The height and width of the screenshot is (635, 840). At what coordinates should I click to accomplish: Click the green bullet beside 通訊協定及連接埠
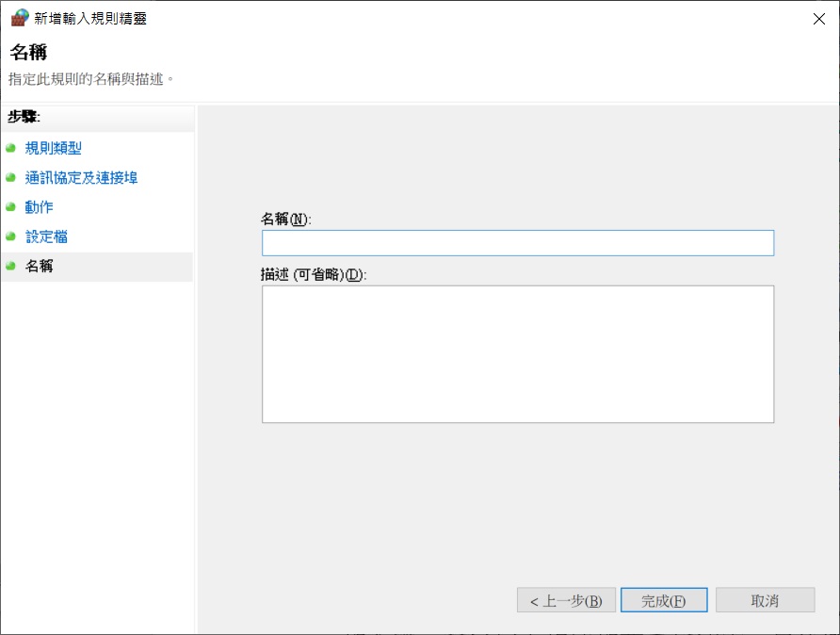click(x=10, y=177)
